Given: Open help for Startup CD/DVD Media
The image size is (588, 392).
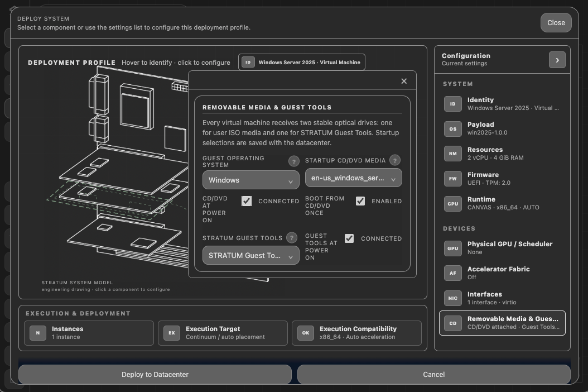Looking at the screenshot, I should coord(394,160).
